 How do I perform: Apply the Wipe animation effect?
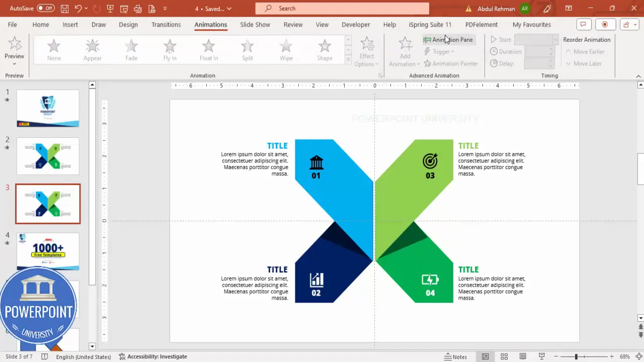[x=286, y=49]
